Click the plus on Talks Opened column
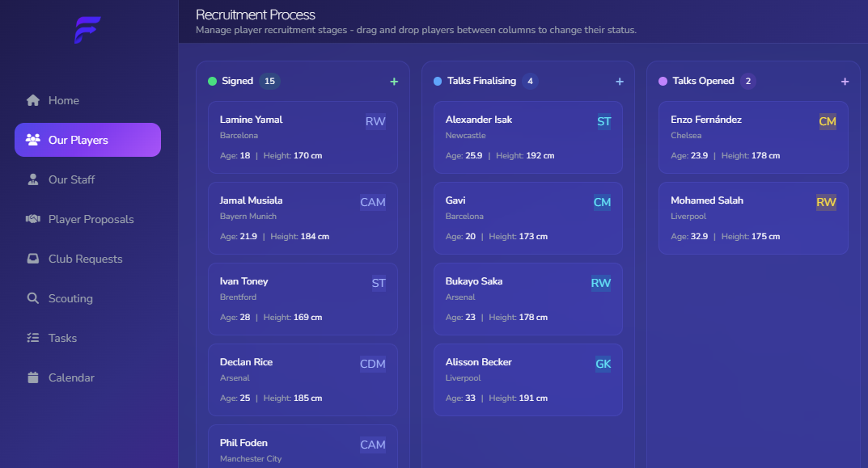Viewport: 868px width, 468px height. click(845, 81)
